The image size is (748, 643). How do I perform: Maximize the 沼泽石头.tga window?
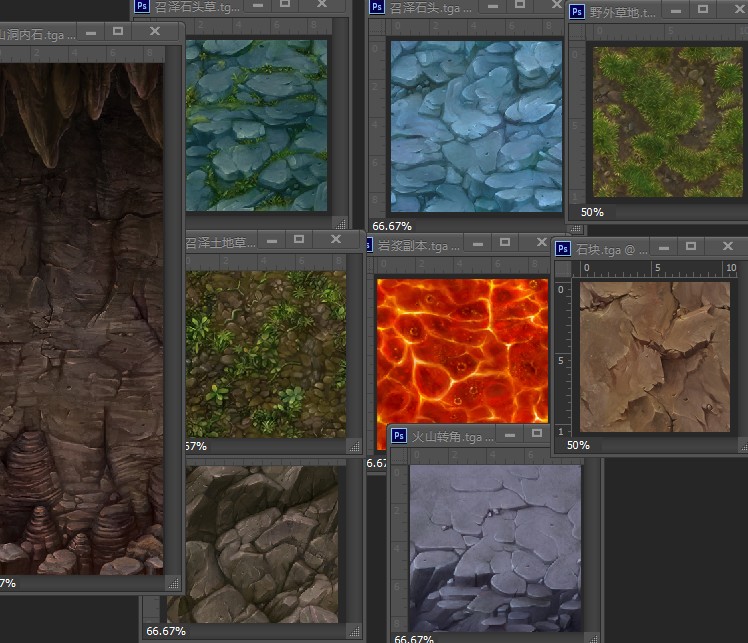(x=519, y=4)
